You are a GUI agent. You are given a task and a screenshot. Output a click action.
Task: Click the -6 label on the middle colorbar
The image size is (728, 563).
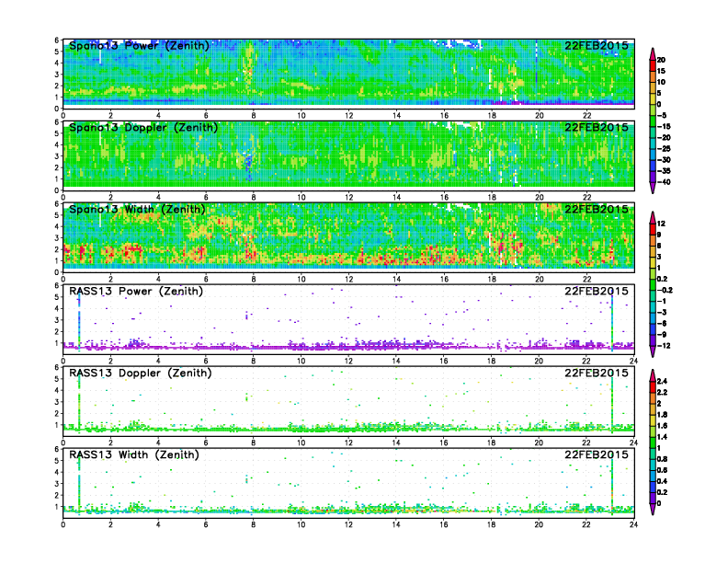662,323
